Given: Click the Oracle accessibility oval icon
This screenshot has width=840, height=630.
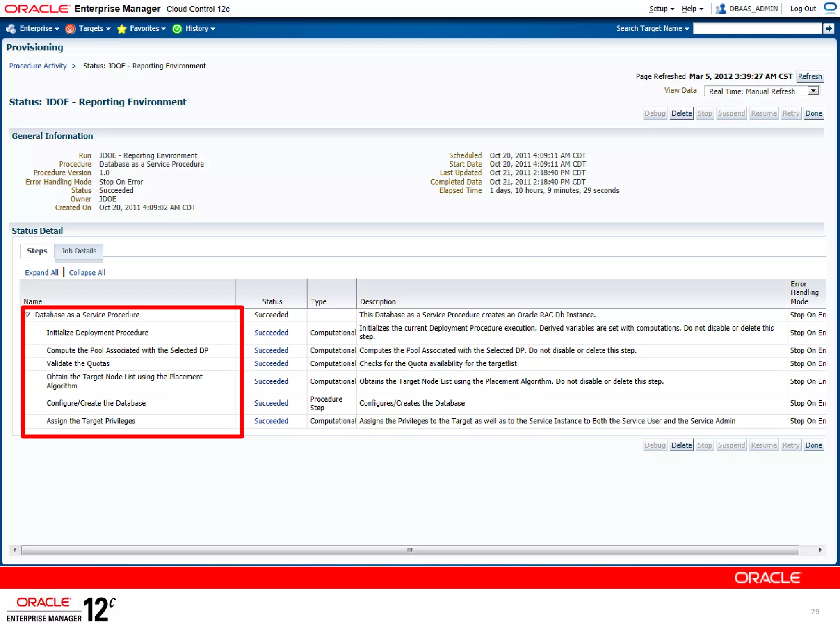Looking at the screenshot, I should pyautogui.click(x=830, y=8).
